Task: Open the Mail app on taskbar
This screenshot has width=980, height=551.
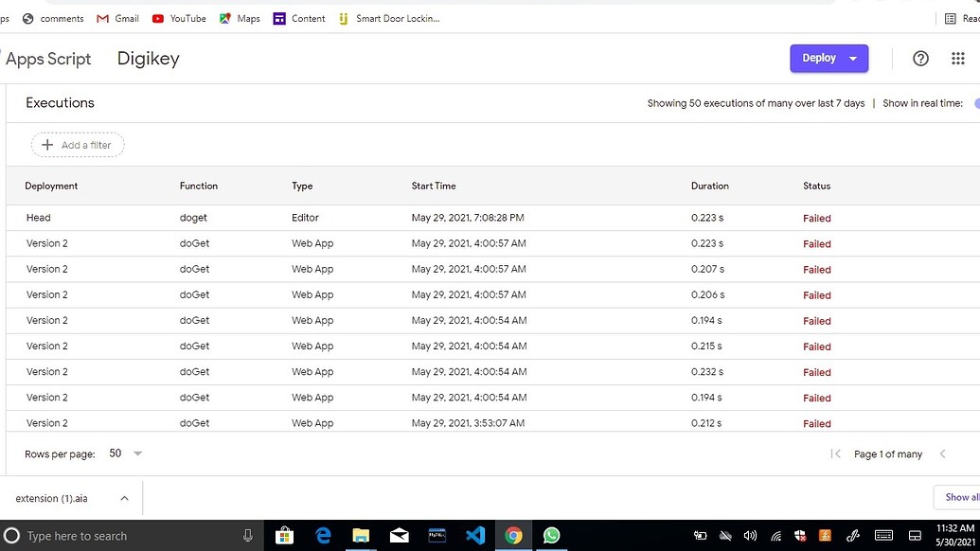Action: [399, 536]
